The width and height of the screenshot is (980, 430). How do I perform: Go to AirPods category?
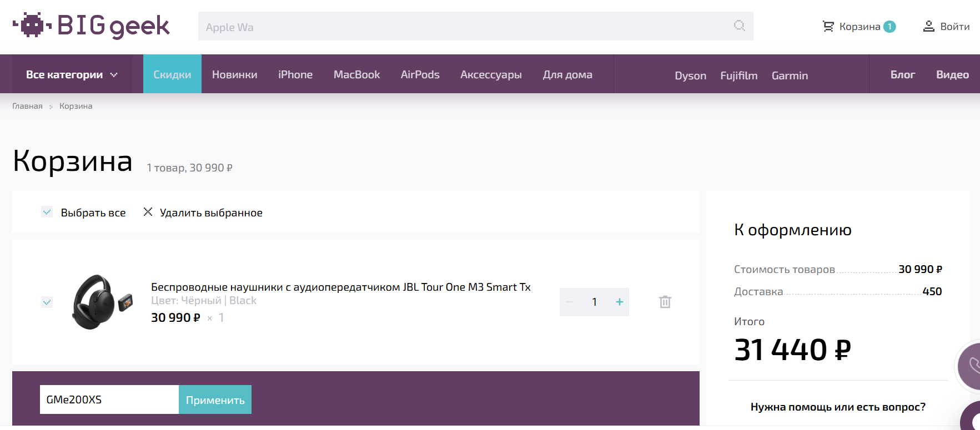(x=420, y=74)
